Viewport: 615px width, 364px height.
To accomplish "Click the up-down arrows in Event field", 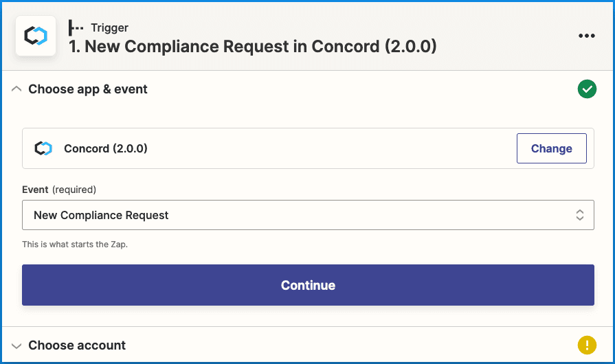I will point(579,215).
